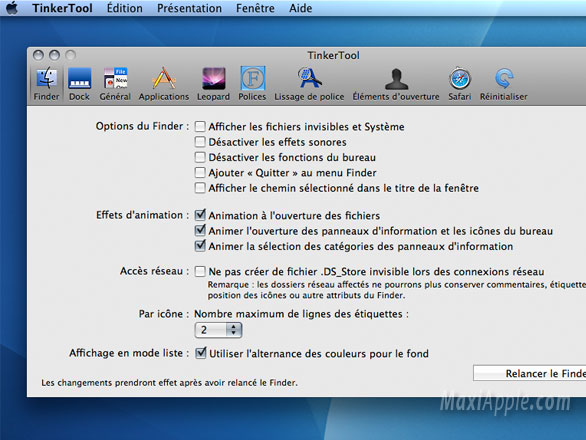Viewport: 586px width, 440px height.
Task: Open the Apple menu
Action: tap(12, 8)
